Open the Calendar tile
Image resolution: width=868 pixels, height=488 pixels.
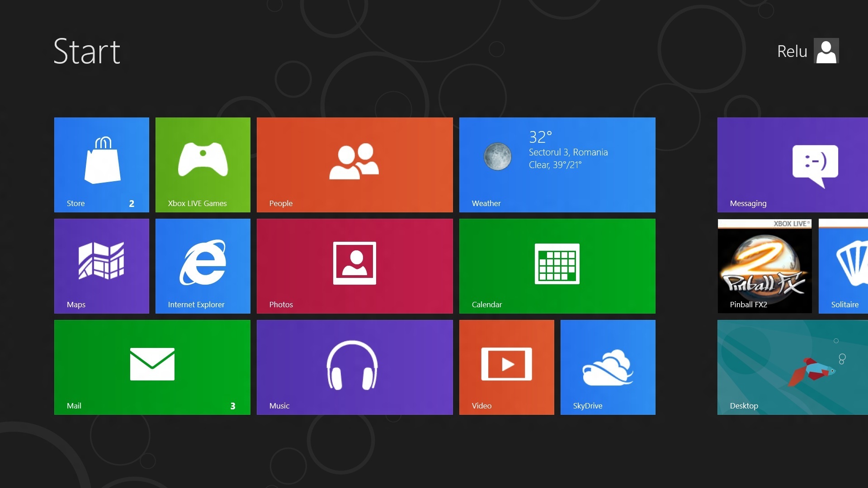pos(557,266)
